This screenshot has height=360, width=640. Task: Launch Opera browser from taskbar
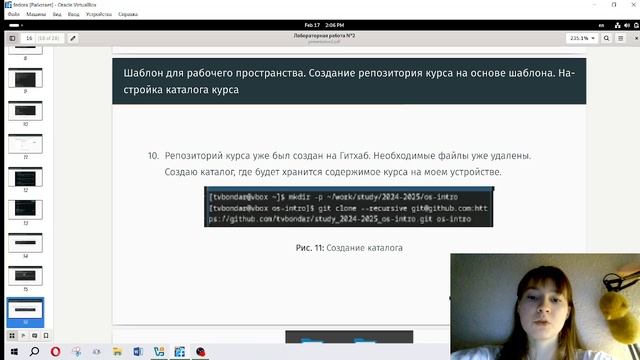point(55,351)
